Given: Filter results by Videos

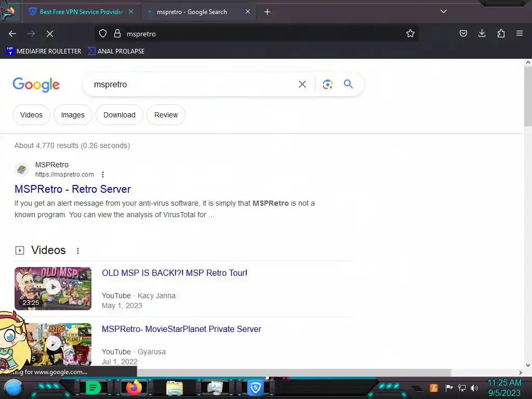Looking at the screenshot, I should (31, 115).
